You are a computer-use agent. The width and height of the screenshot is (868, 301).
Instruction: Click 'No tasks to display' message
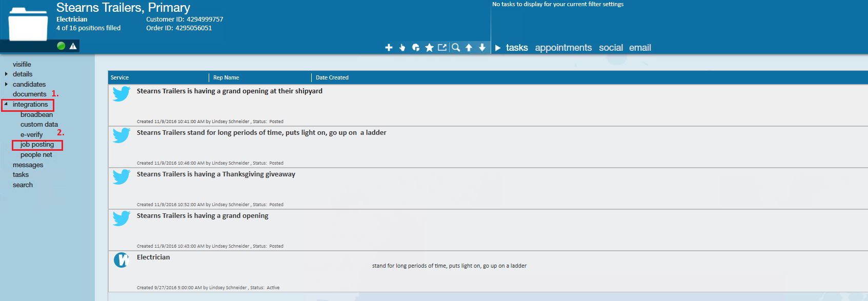coord(558,4)
